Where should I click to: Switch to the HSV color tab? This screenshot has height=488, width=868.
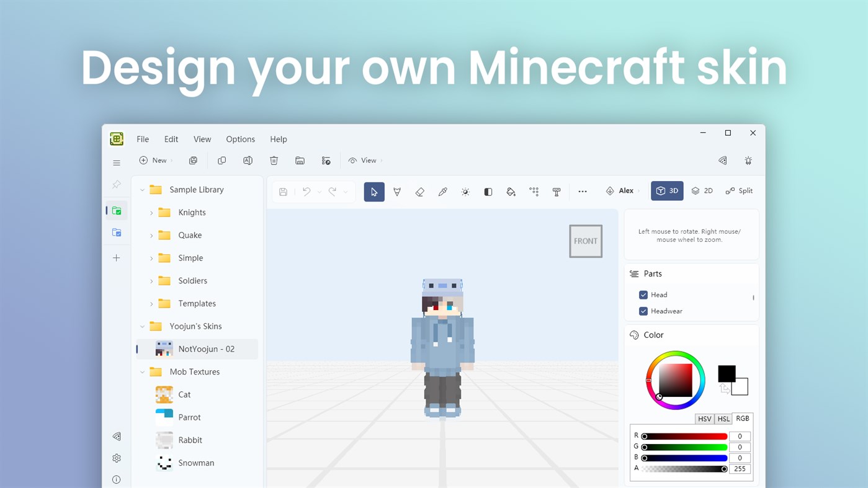click(705, 419)
